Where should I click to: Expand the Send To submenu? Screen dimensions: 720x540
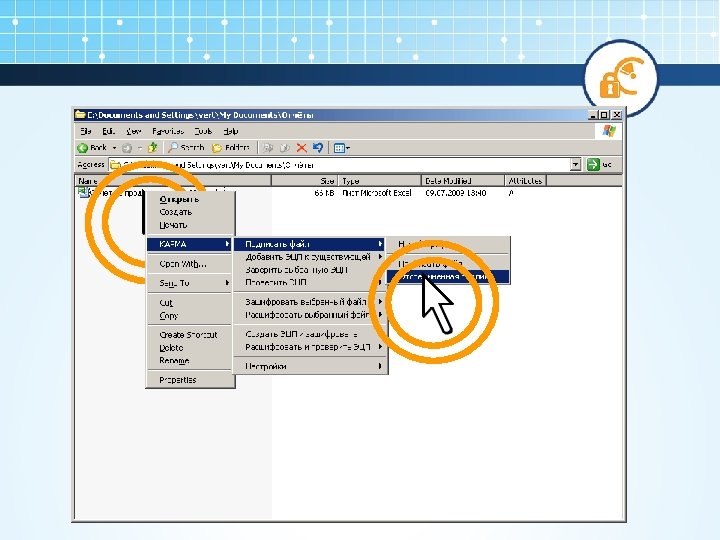point(189,283)
